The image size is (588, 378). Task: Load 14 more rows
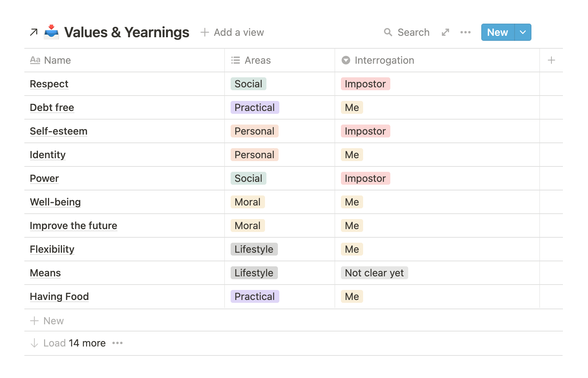[x=68, y=343]
